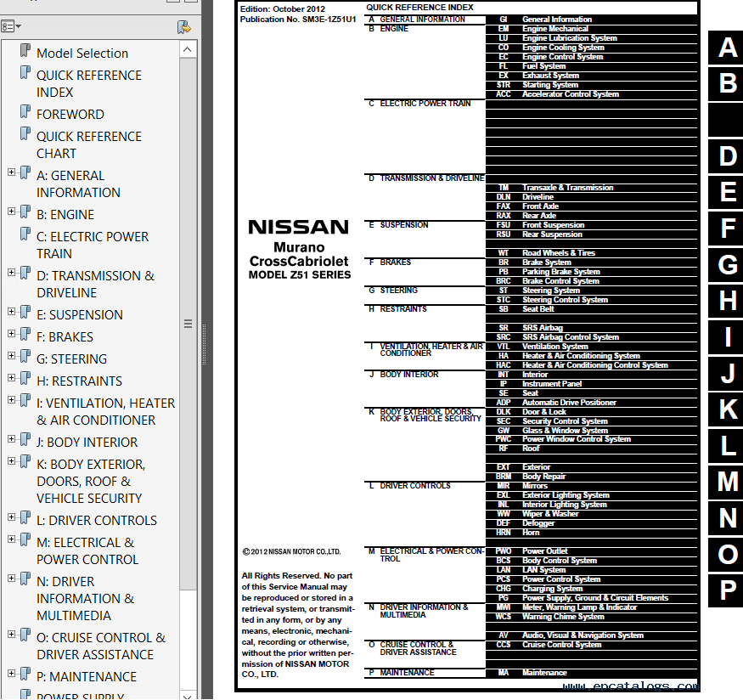This screenshot has height=700, width=743.
Task: Click bookmark icon for D: TRANSMISSION & DRIVELINE
Action: point(25,274)
